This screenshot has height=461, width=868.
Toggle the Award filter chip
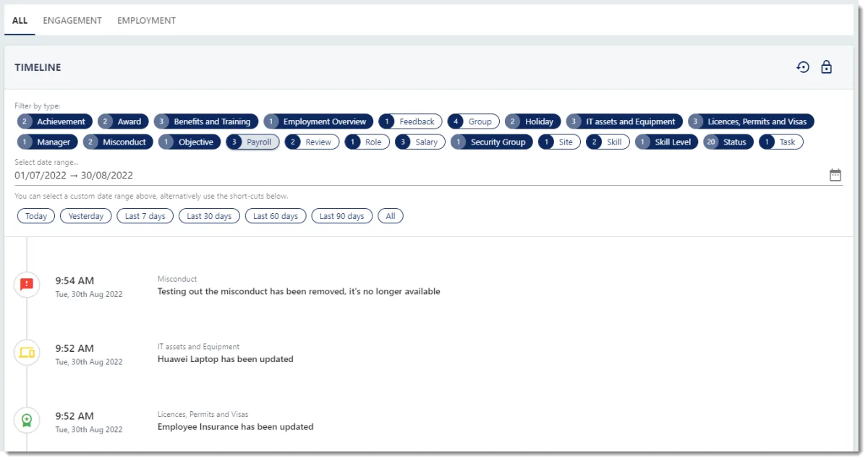coord(123,121)
